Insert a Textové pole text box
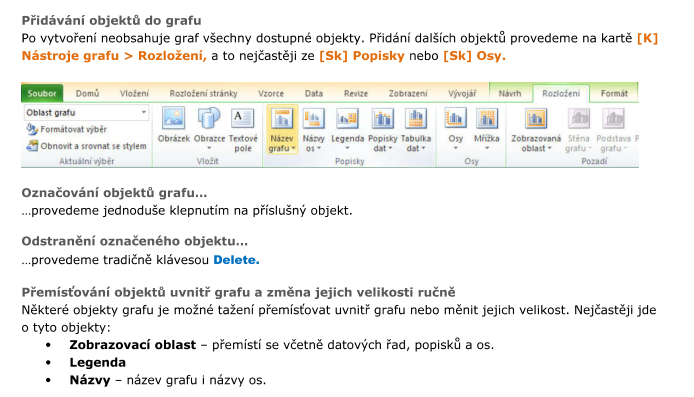Viewport: 694px width, 397px height. [243, 119]
